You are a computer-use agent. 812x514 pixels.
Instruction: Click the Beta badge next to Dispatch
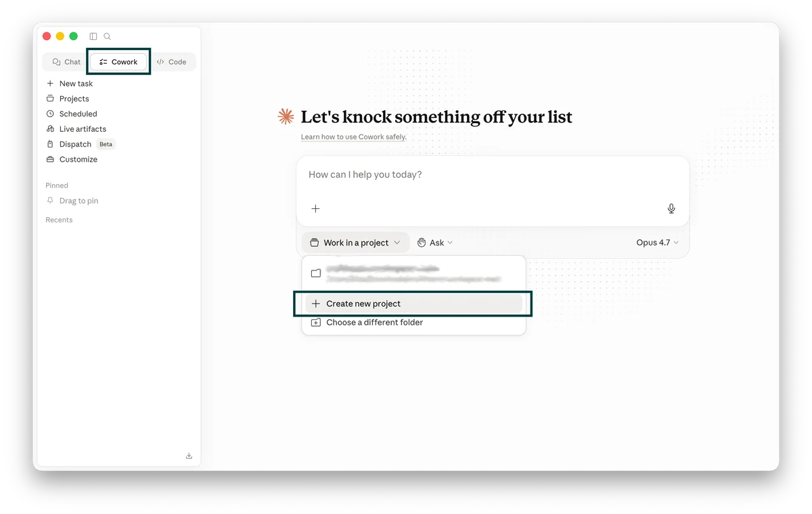[x=106, y=144]
